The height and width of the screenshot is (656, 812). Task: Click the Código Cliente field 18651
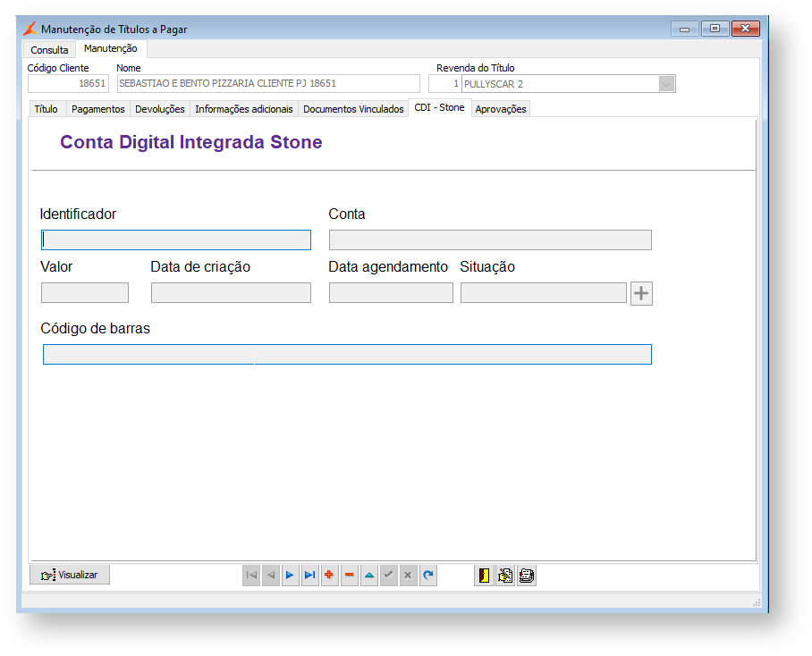point(68,83)
